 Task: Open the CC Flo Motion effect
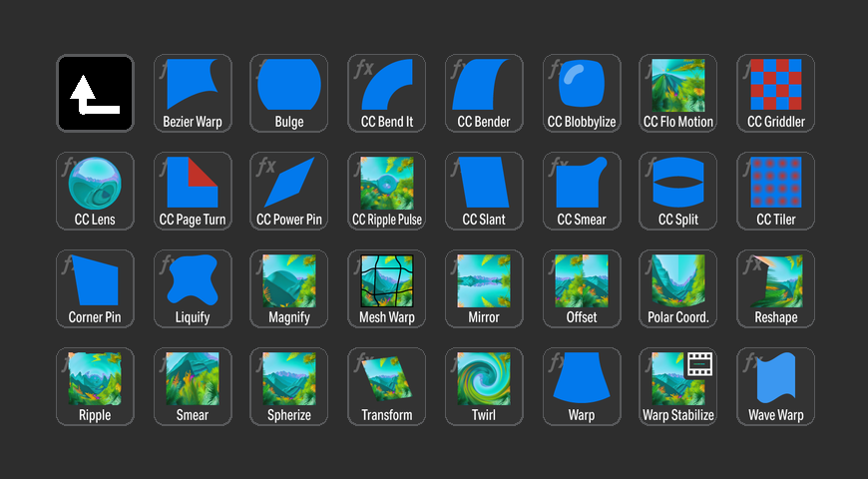coord(678,93)
